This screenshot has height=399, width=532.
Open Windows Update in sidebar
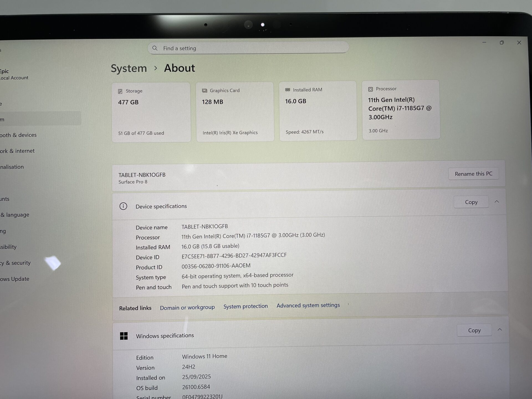point(15,279)
